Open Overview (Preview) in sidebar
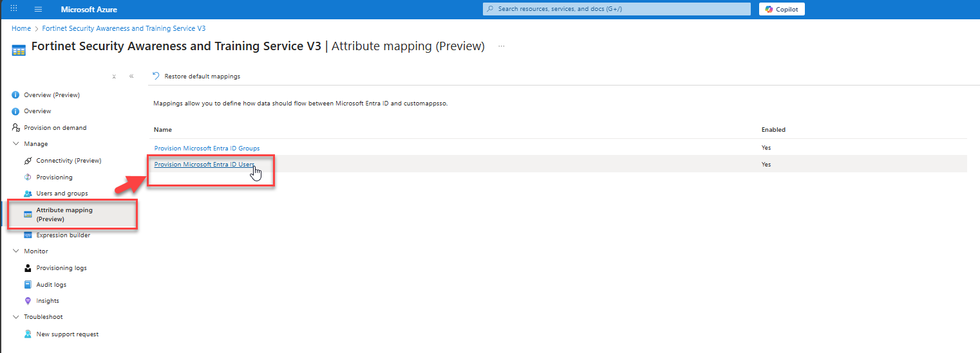Viewport: 980px width, 353px height. pyautogui.click(x=52, y=95)
